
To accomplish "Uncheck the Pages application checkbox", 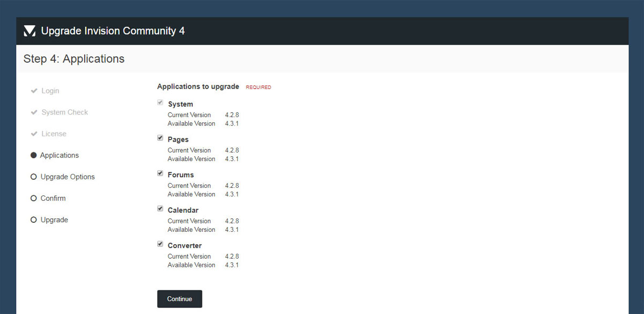I will [160, 138].
